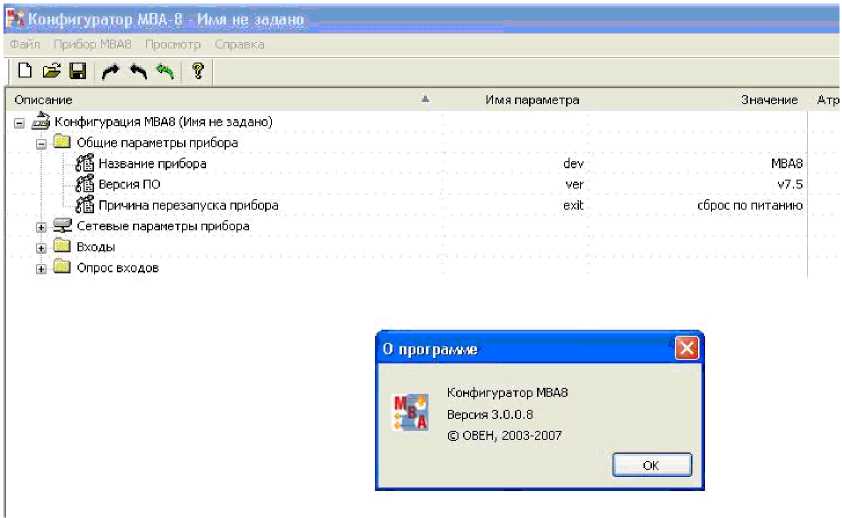The width and height of the screenshot is (842, 518).
Task: Select Конфигурация МВА8 (Имя не задано) label
Action: point(164,122)
